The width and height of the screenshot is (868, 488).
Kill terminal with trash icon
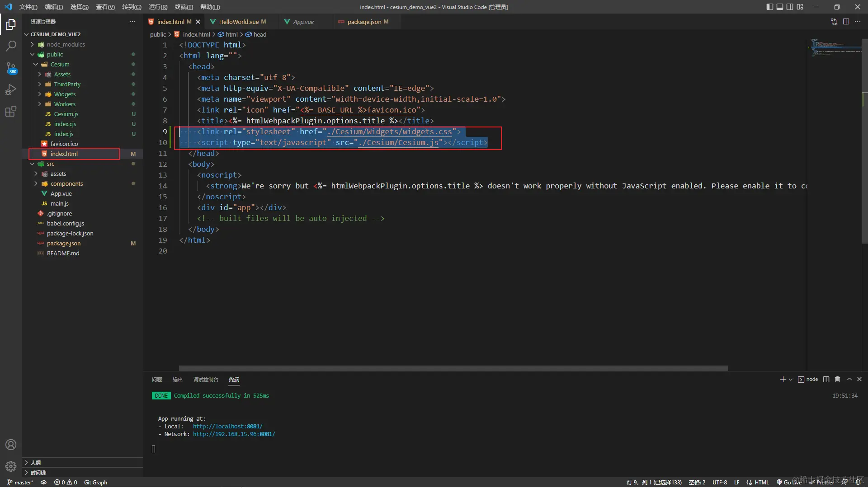click(837, 380)
